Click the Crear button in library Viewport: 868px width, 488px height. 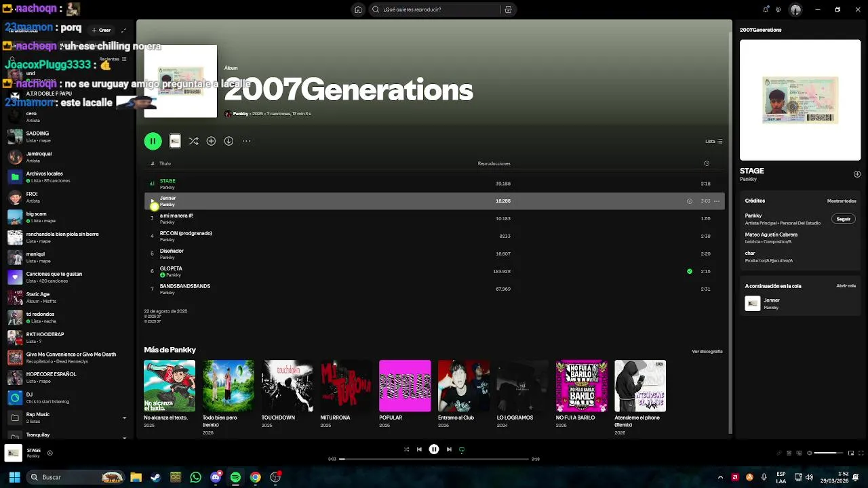101,30
